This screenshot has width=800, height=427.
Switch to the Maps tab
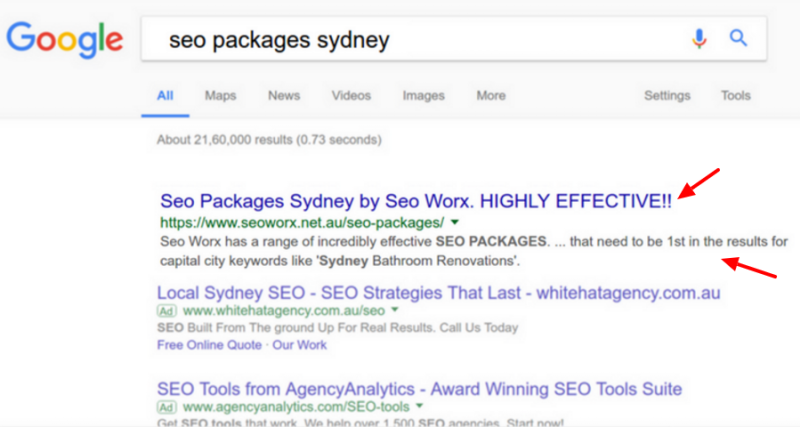pyautogui.click(x=220, y=96)
